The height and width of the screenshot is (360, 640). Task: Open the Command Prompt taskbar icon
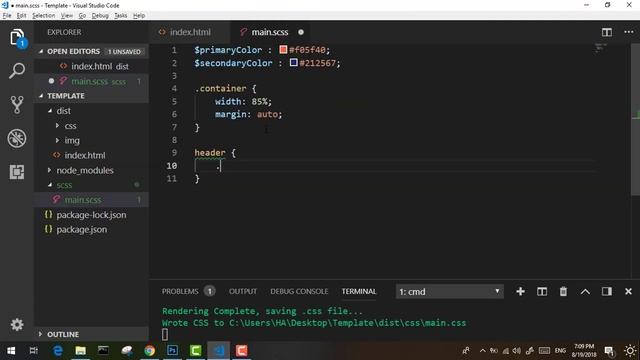tap(103, 351)
